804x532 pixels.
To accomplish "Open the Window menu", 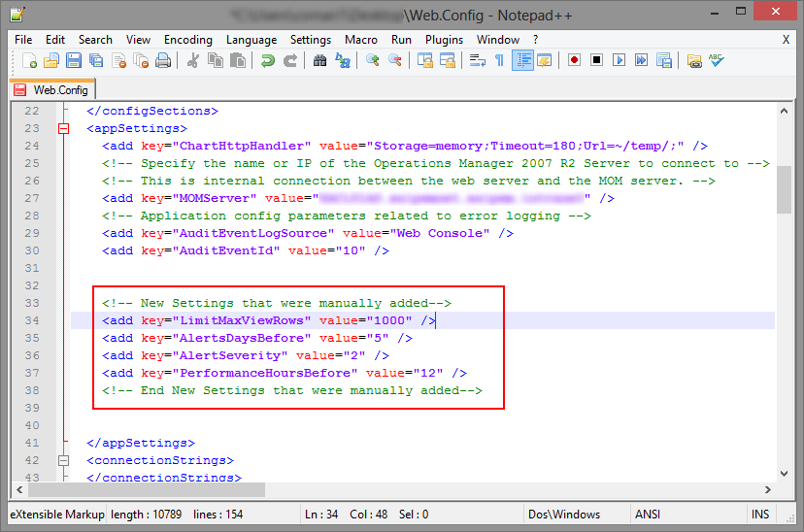I will tap(498, 40).
